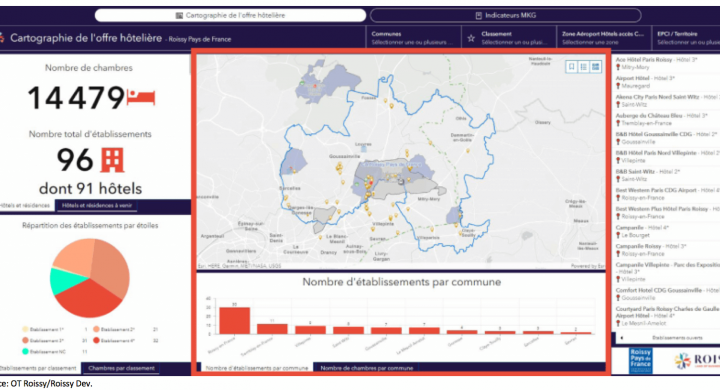Screen dimensions: 720x390
Task: Click the previous arrow beside Établissements ouverts
Action: pos(622,338)
